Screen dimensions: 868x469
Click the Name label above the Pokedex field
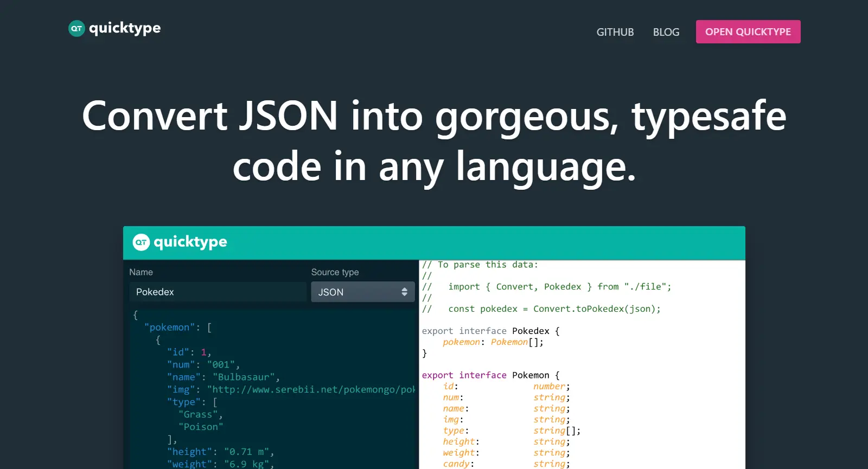(x=141, y=272)
